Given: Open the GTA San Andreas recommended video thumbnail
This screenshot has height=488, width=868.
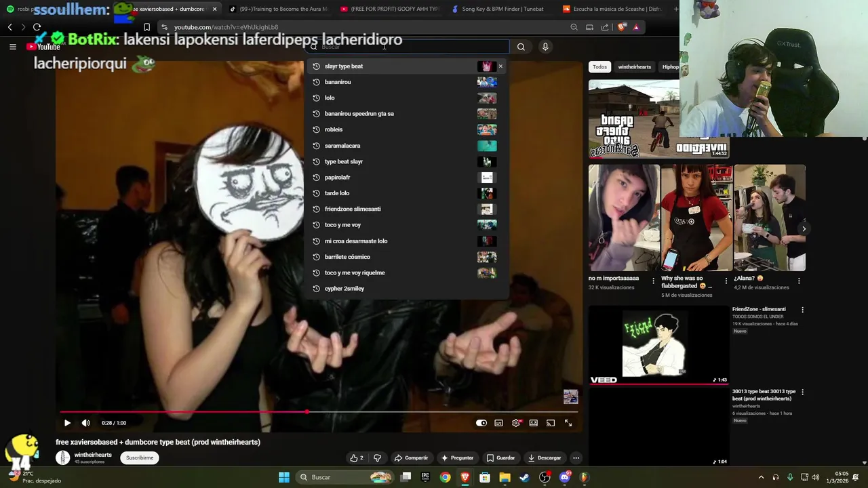Looking at the screenshot, I should tap(658, 119).
